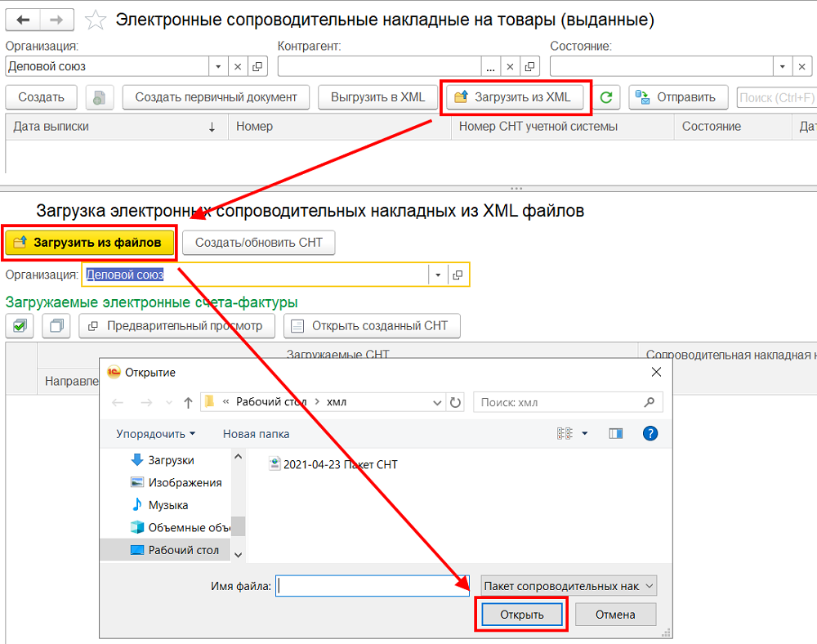The width and height of the screenshot is (817, 644).
Task: Select Рабочий стол in navigation pane
Action: pos(183,550)
